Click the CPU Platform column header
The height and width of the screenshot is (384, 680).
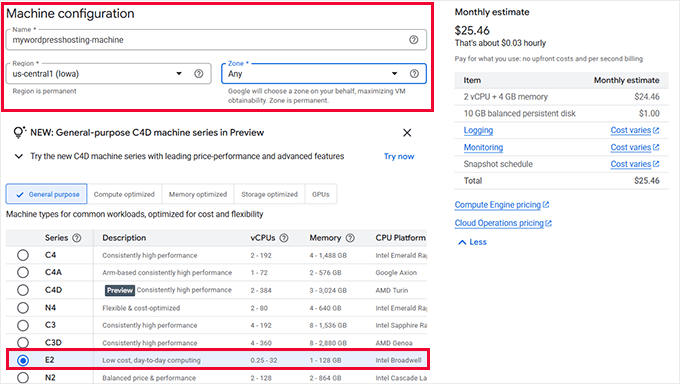[401, 238]
